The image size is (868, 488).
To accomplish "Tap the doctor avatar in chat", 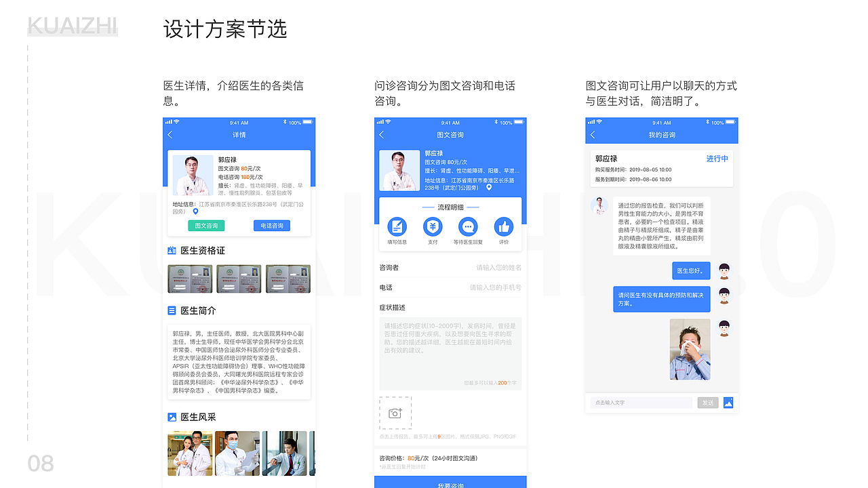I will tap(599, 206).
